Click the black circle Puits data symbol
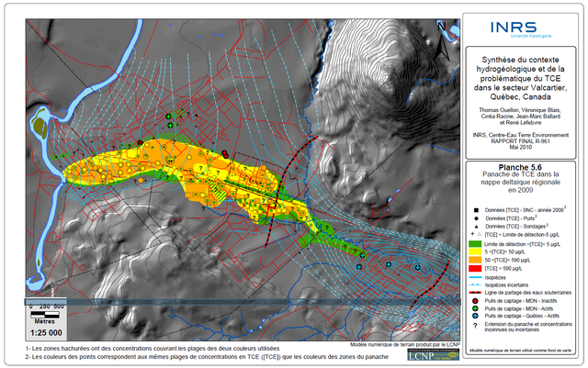Viewport: 588px width, 368px height. pyautogui.click(x=476, y=218)
